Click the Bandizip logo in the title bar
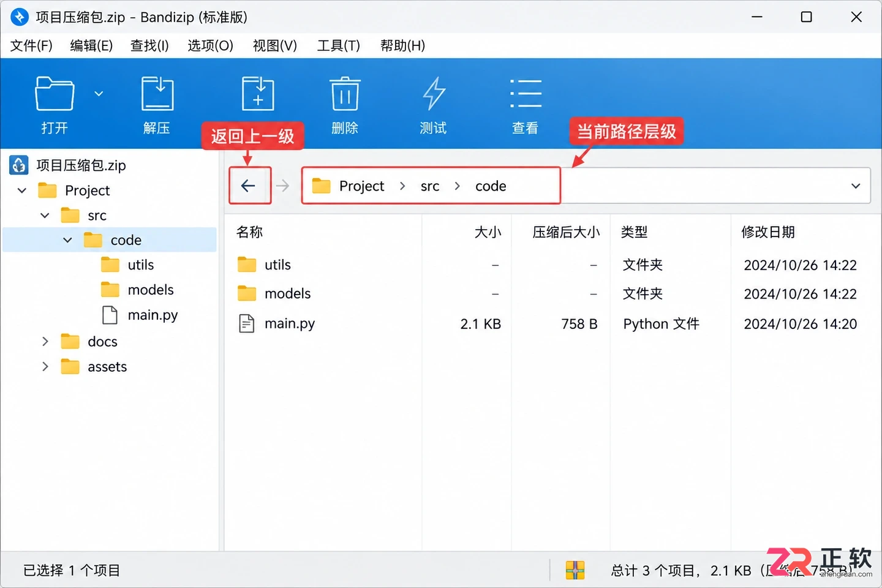 coord(20,17)
